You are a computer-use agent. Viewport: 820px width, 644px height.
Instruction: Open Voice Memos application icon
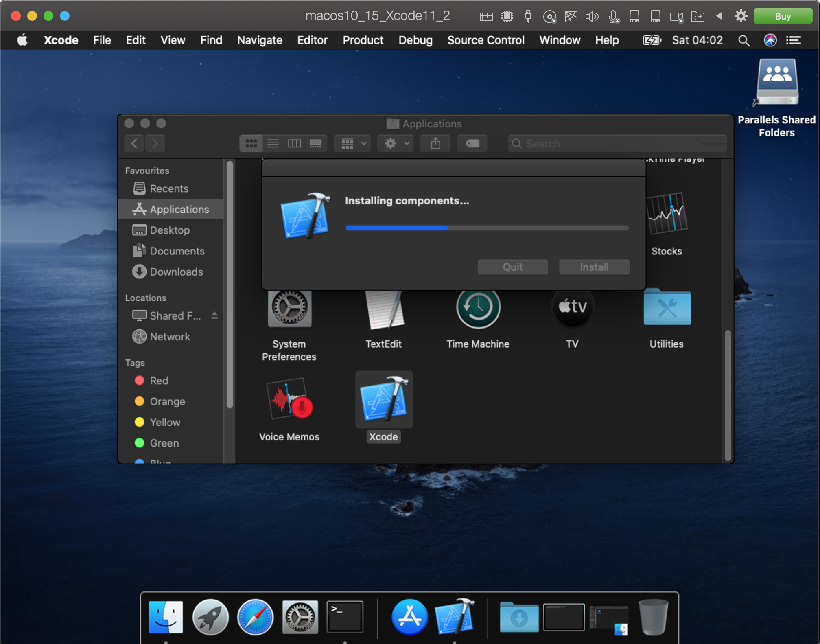coord(289,400)
